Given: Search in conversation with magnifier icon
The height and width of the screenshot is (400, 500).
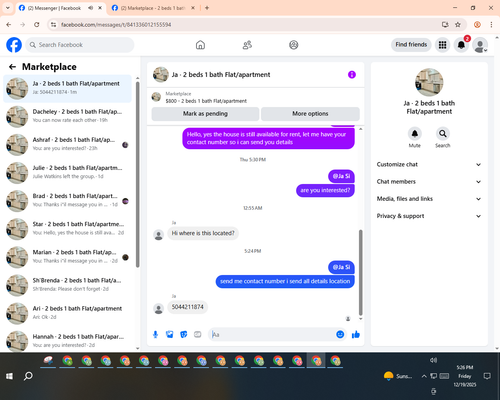Looking at the screenshot, I should 443,134.
